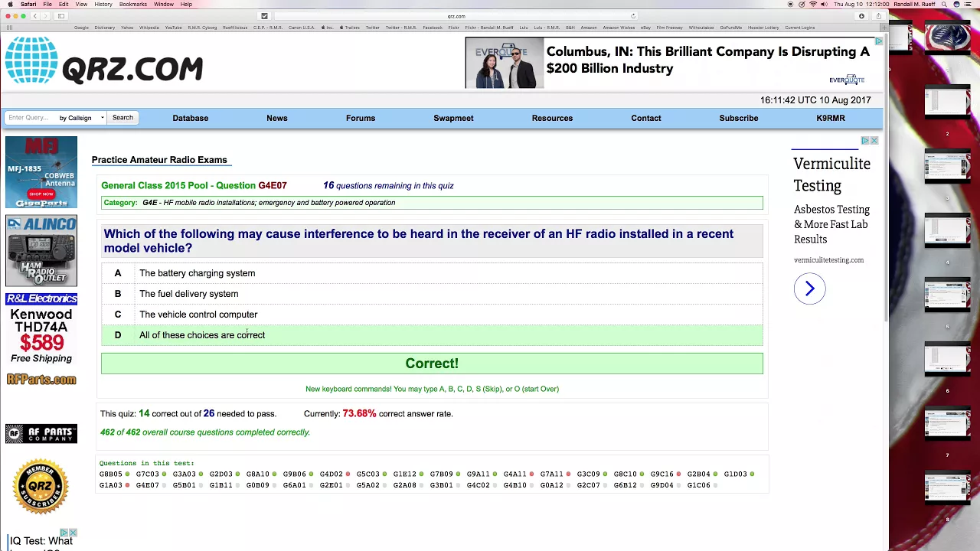The image size is (980, 551).
Task: Click the Amazon bookmark in Favorites bar
Action: [589, 28]
